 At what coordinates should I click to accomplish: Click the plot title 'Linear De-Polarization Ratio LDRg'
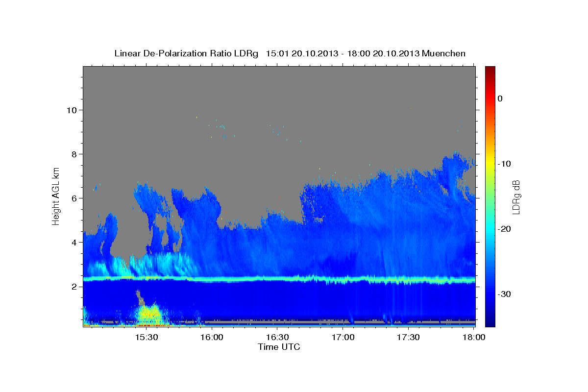click(186, 53)
